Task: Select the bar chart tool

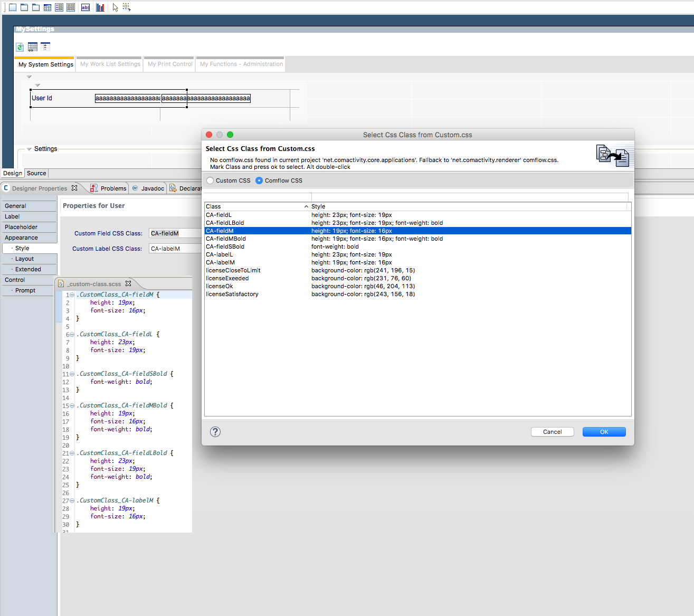Action: pyautogui.click(x=100, y=7)
